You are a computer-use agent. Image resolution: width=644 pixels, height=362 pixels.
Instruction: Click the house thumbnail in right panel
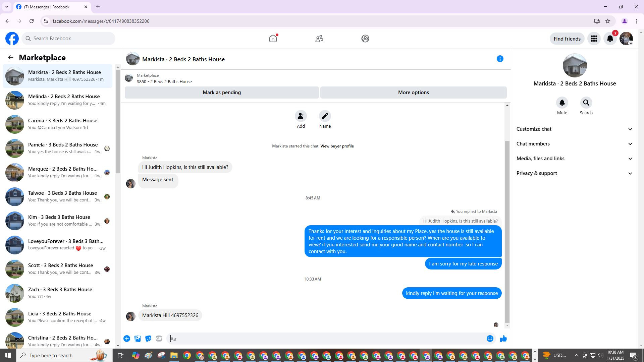[575, 65]
